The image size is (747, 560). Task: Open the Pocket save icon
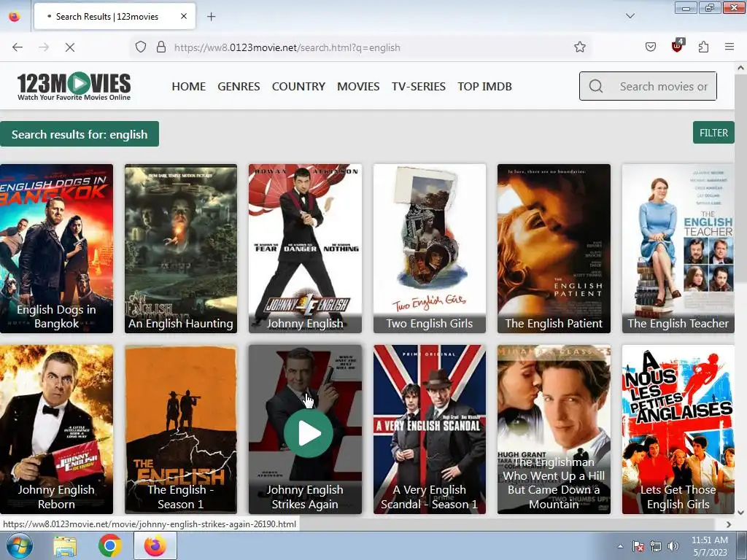point(650,47)
